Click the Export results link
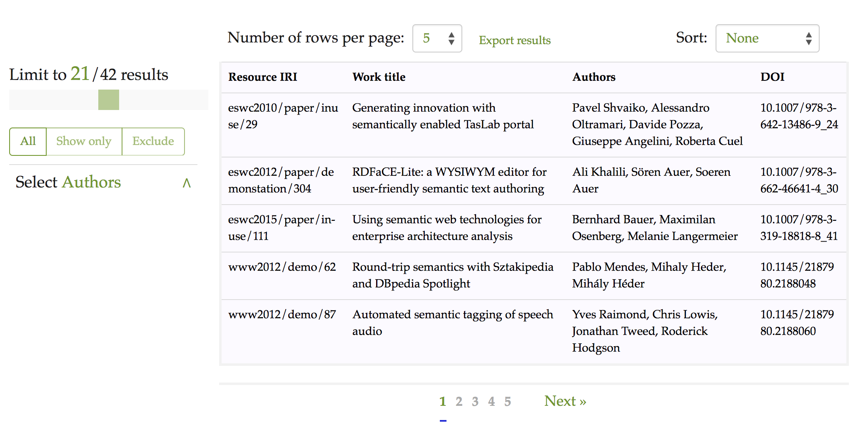868x430 pixels. click(514, 40)
